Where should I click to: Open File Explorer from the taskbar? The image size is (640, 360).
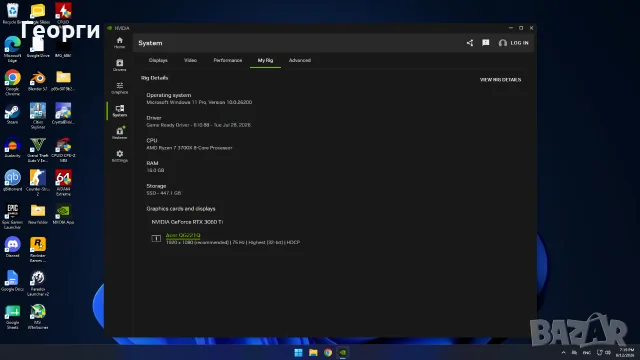pyautogui.click(x=313, y=353)
